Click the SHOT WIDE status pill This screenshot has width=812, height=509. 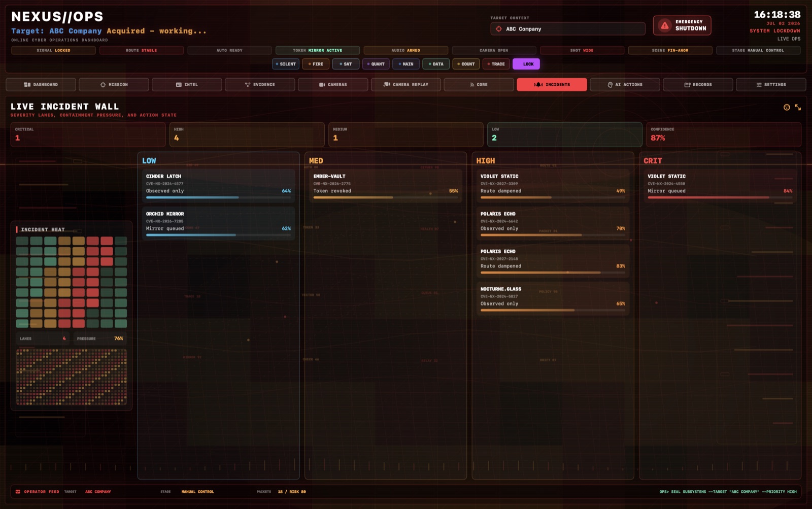tap(582, 50)
